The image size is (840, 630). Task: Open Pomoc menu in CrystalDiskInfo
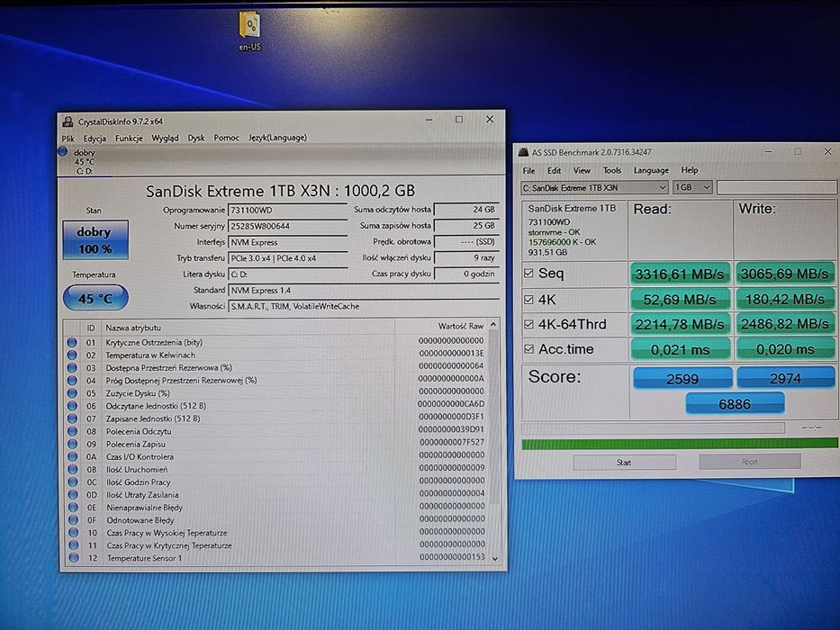point(227,138)
